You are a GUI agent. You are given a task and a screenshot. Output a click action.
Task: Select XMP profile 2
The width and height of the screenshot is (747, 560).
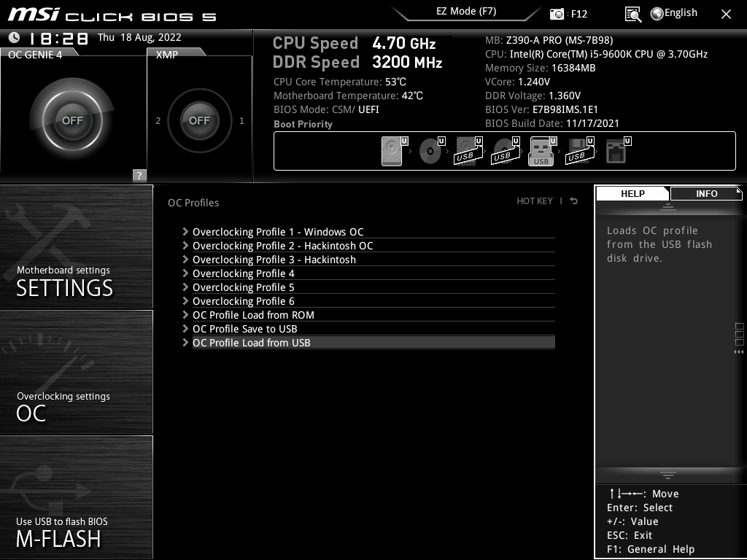click(158, 121)
